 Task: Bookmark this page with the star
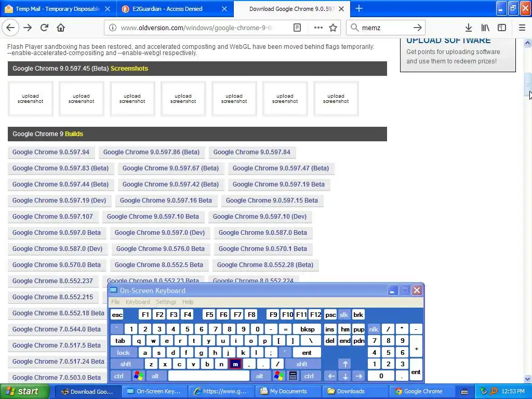click(333, 28)
